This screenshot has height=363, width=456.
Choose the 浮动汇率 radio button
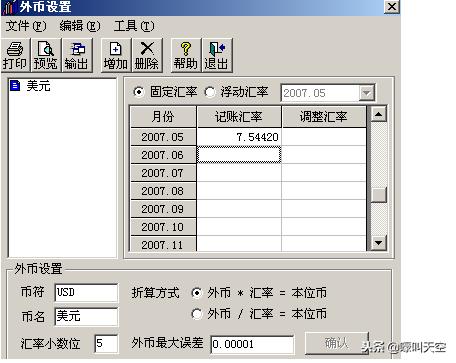click(210, 92)
